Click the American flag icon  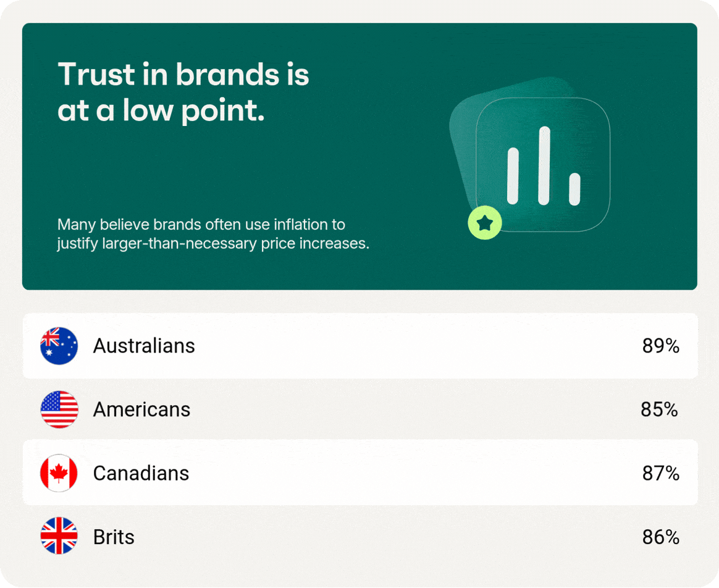59,409
